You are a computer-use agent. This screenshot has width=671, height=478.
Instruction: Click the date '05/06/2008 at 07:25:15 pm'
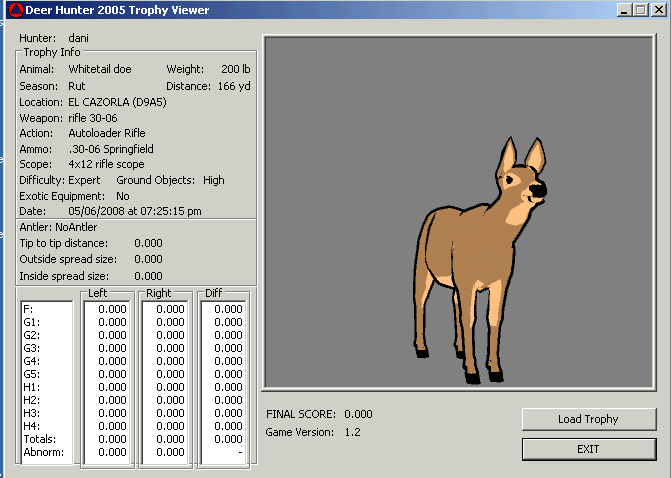pos(135,211)
